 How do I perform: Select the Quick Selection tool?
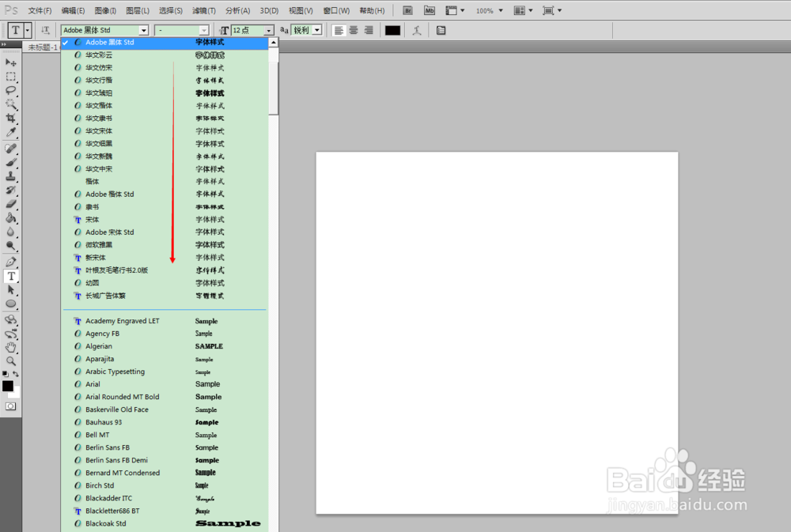tap(10, 104)
